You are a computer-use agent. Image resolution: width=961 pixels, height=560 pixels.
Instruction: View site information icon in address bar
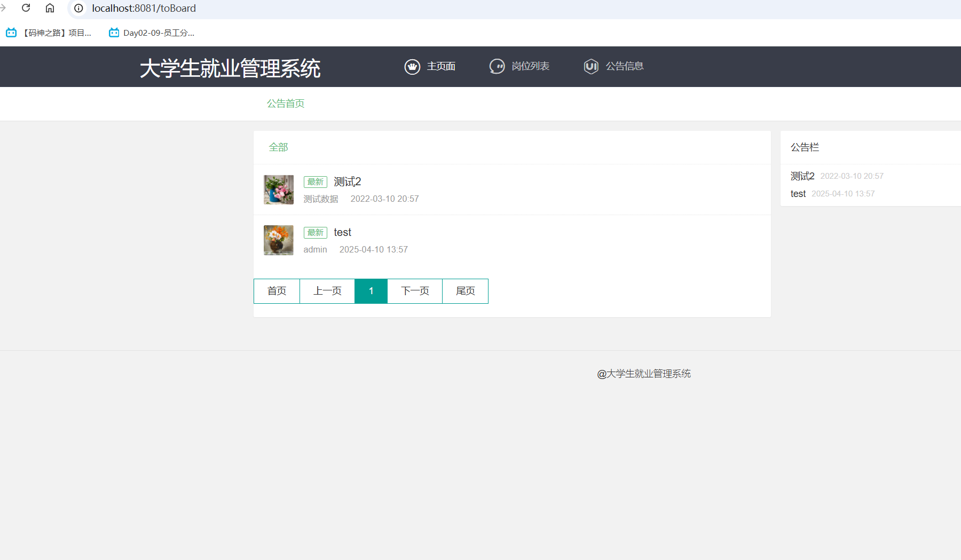coord(78,8)
